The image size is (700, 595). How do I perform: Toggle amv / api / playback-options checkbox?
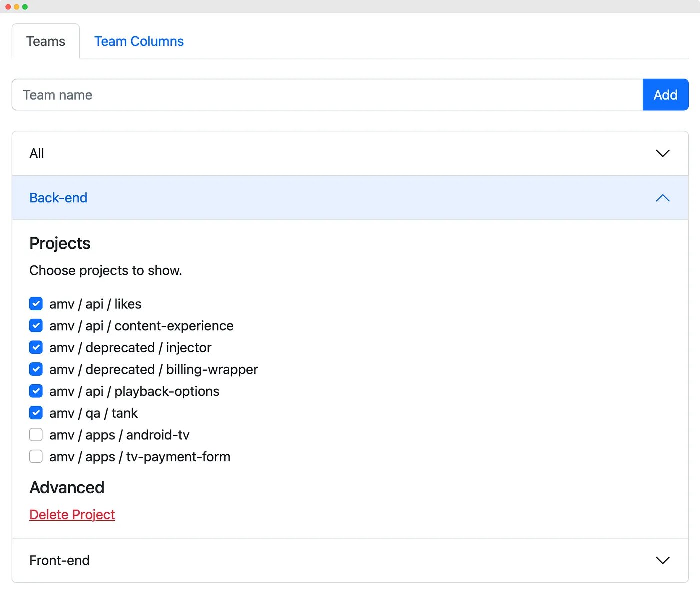click(x=36, y=391)
